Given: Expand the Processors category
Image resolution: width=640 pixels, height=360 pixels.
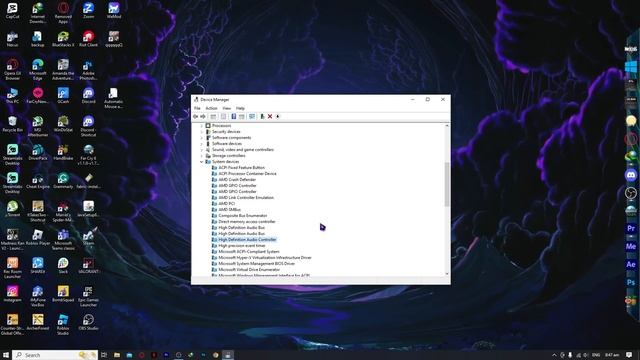Looking at the screenshot, I should point(202,126).
